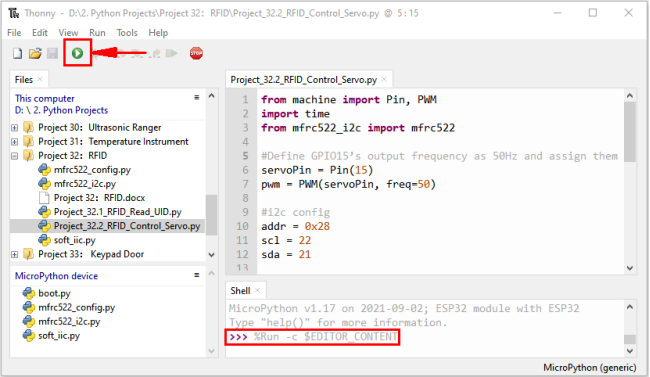Close the Project_32.2_RFID_Control_Servo.py editor tab
The height and width of the screenshot is (377, 650).
[384, 79]
